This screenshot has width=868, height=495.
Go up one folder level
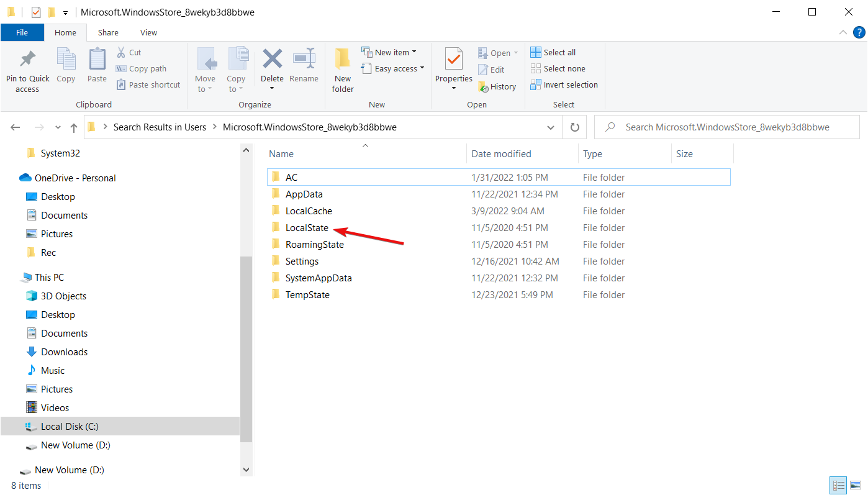pyautogui.click(x=74, y=127)
